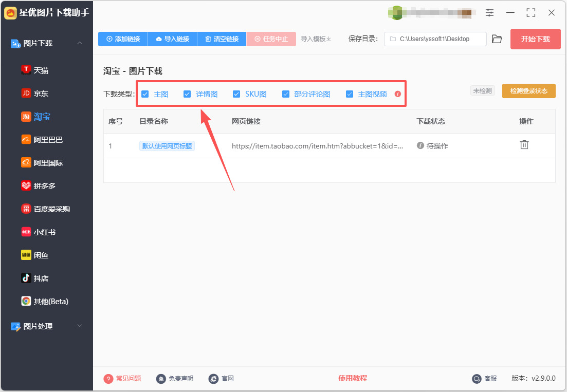Open the 天猫 sidebar entry
The image size is (567, 392).
pos(35,70)
